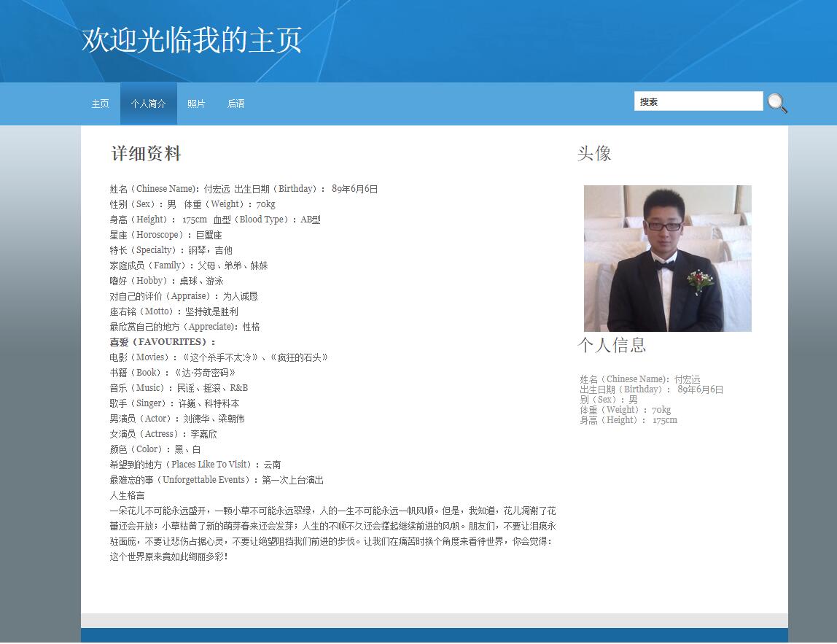Screen dimensions: 837x644
Task: Select the 个人简介 navigation tab
Action: click(x=148, y=104)
